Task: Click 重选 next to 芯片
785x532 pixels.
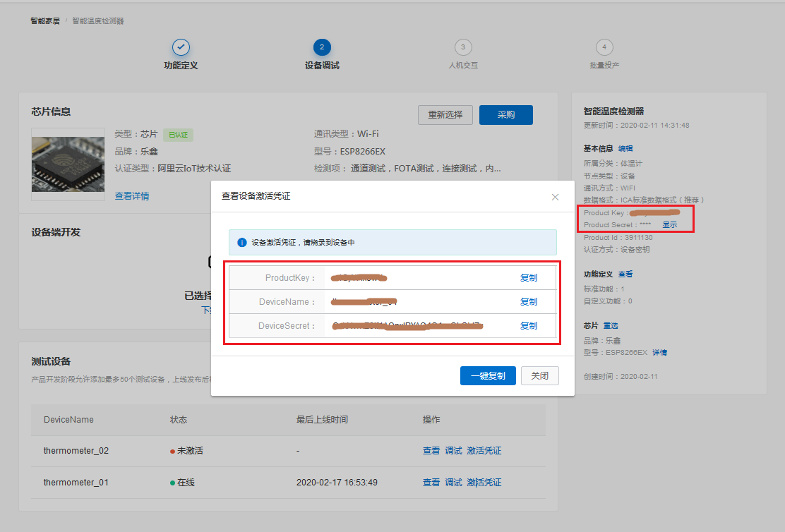Action: click(610, 326)
